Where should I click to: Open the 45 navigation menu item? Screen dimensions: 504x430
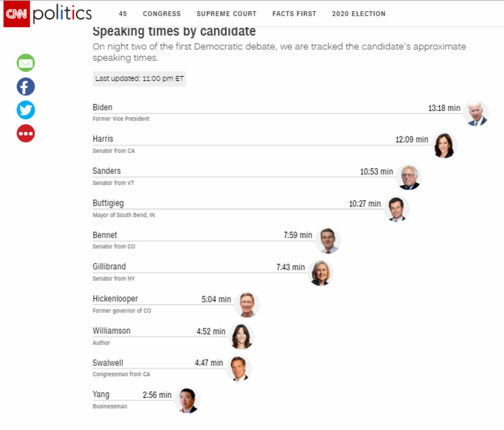[123, 14]
